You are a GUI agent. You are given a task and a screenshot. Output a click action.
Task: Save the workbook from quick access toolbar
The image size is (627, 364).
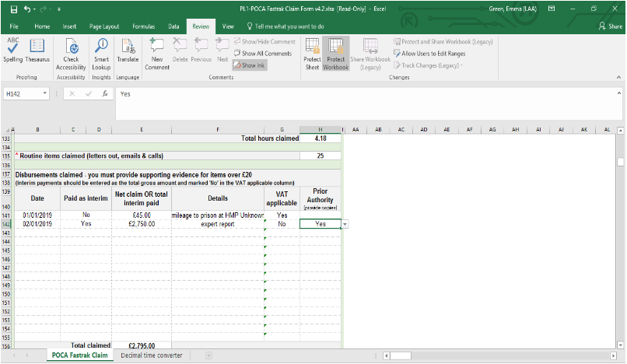[x=14, y=9]
